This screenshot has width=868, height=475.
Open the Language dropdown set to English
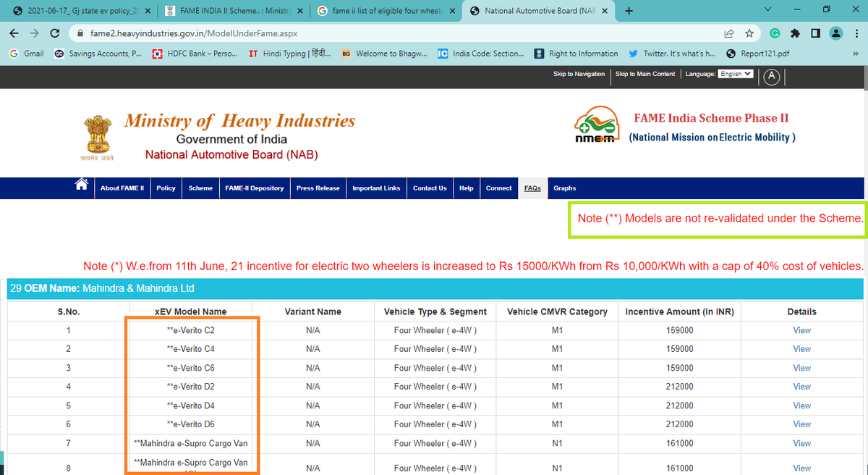(x=736, y=74)
